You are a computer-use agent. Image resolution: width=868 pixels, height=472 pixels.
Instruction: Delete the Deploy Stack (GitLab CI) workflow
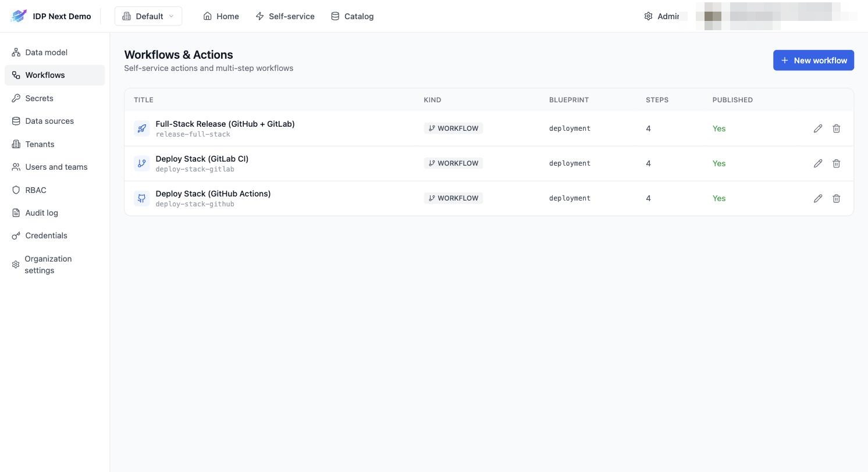click(x=836, y=163)
